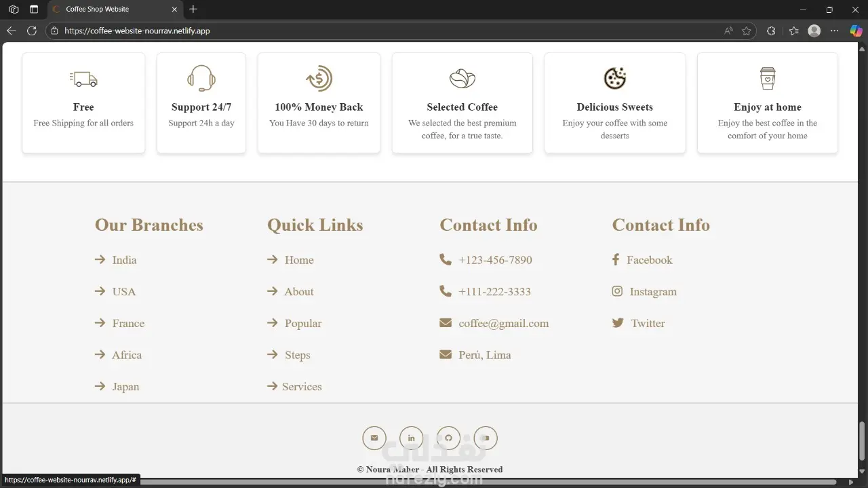
Task: Go to About quick link
Action: (x=299, y=292)
